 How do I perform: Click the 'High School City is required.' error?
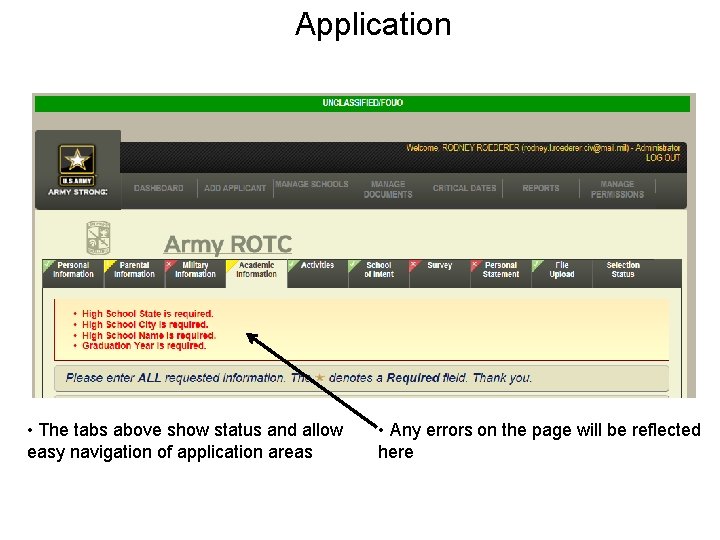pos(145,324)
